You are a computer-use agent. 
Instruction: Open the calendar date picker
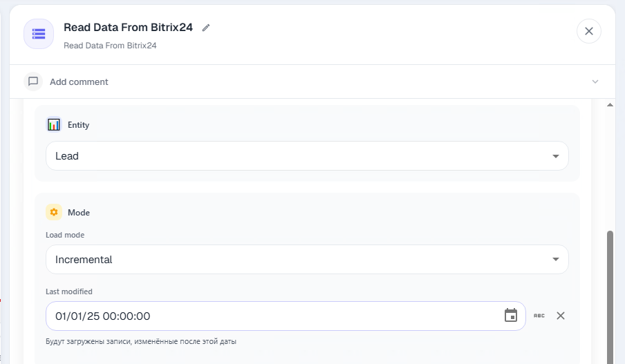tap(511, 316)
